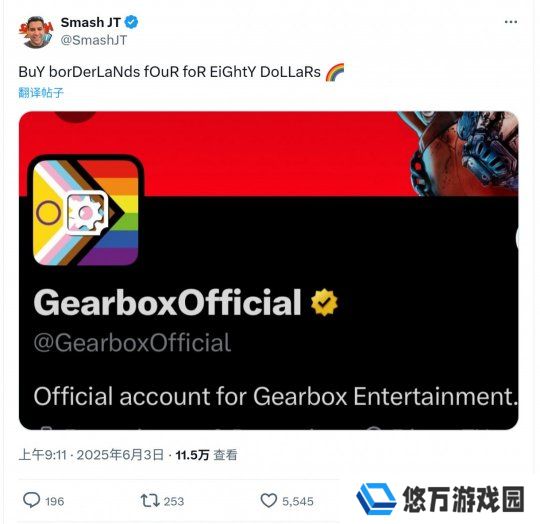Open the @SmashJT handle link

pos(94,40)
